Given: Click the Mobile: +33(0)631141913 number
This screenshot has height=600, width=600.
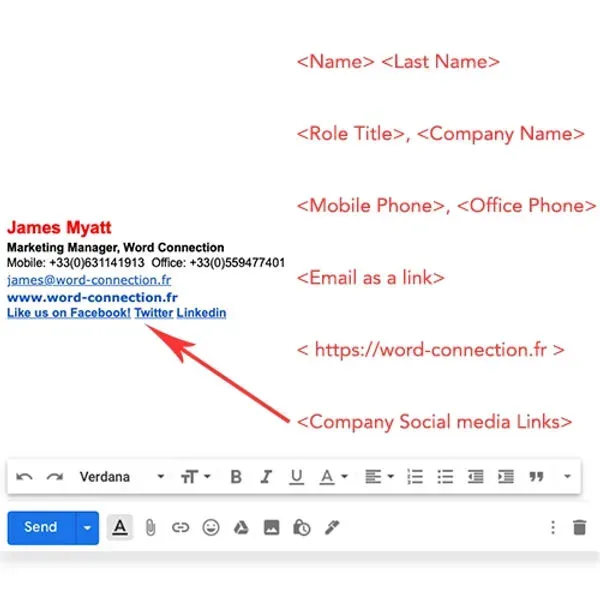Looking at the screenshot, I should (x=76, y=263).
